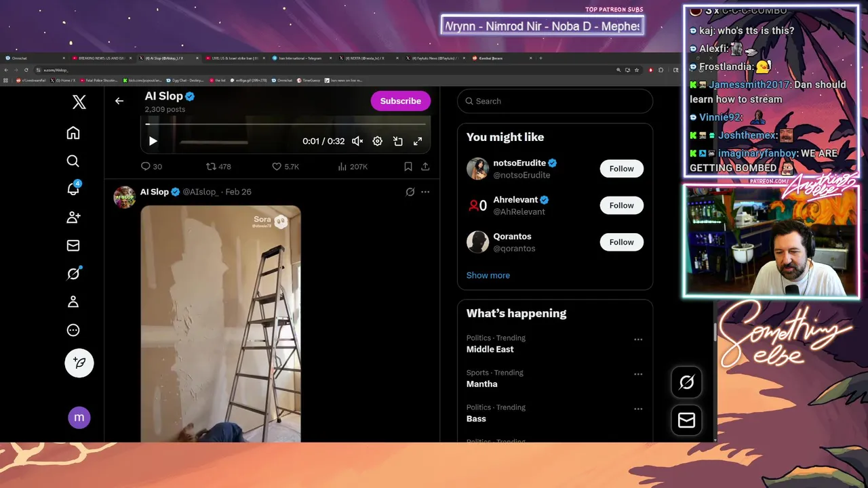Expand video to fullscreen
Screen dimensions: 868x488
tap(418, 141)
